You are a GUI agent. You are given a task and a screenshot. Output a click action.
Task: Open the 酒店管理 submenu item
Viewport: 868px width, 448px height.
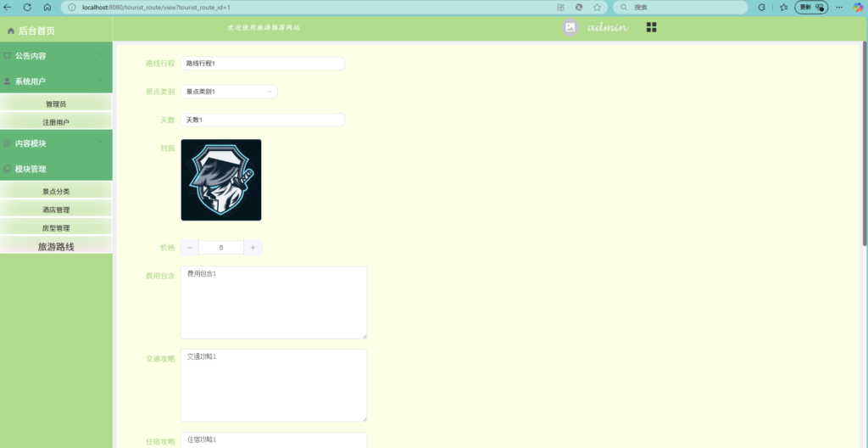(56, 209)
